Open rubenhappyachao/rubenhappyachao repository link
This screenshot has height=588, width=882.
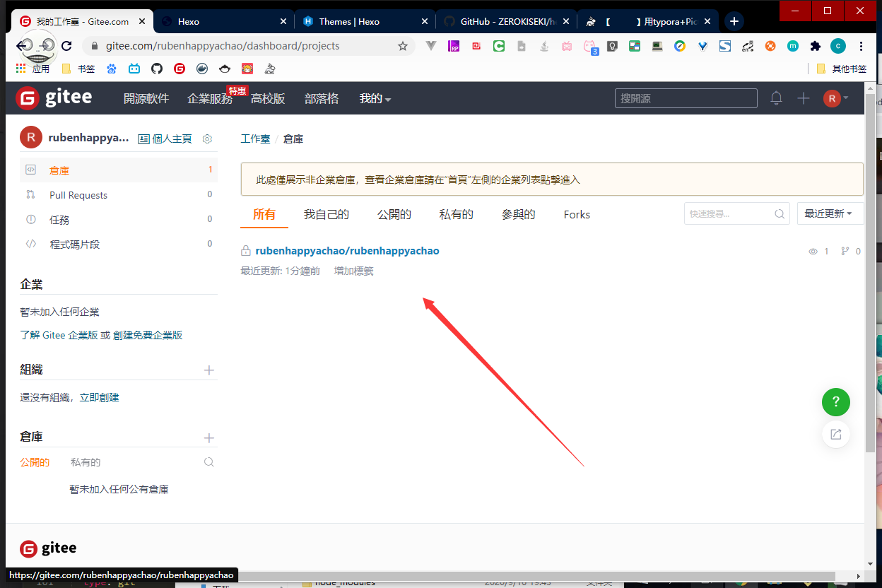pos(347,251)
